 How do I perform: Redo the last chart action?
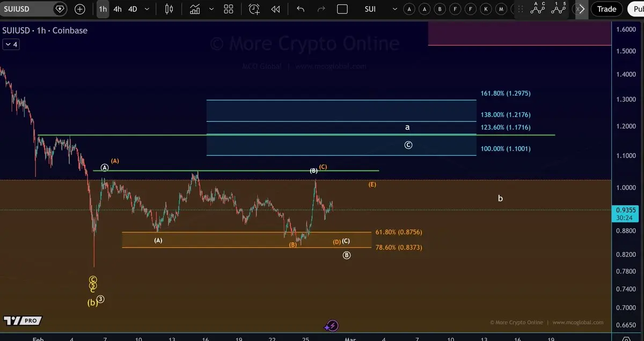click(x=321, y=9)
